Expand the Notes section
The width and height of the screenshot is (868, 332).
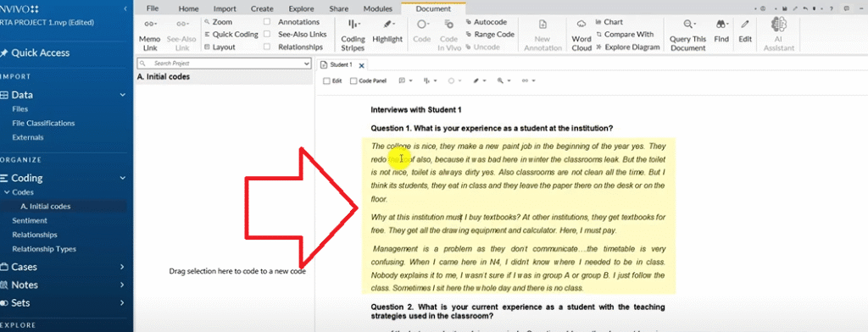pyautogui.click(x=122, y=285)
